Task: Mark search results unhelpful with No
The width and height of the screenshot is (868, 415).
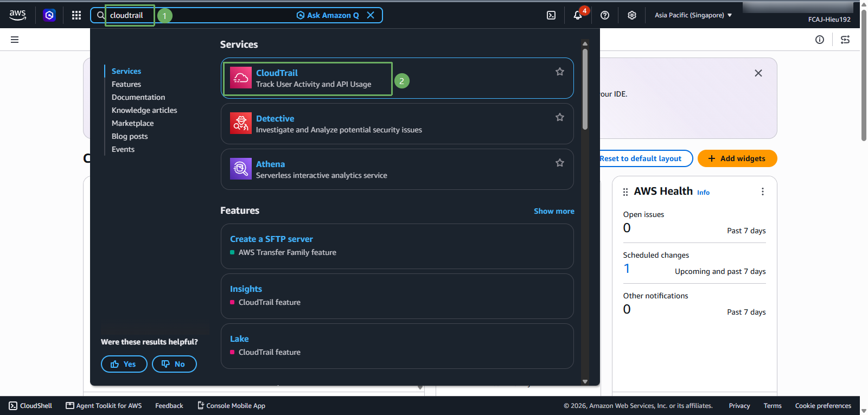Action: point(174,364)
